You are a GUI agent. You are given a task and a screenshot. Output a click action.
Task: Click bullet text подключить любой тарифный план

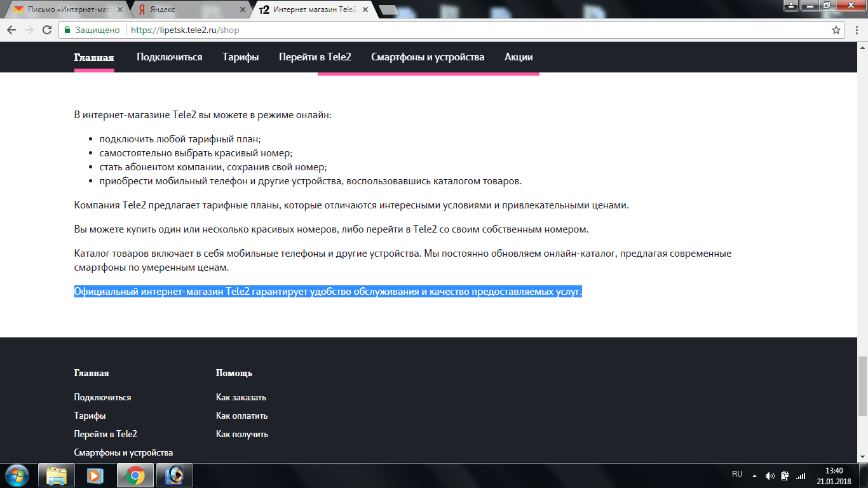coord(180,139)
